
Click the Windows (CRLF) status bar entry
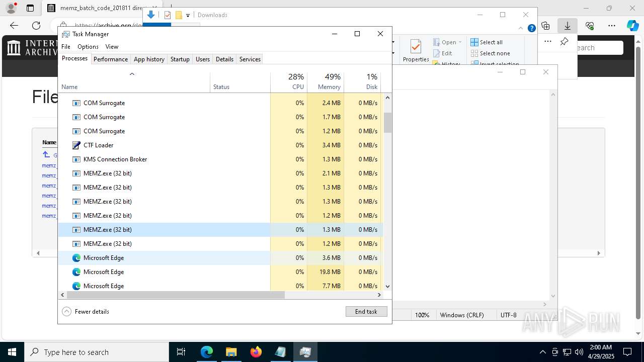462,315
